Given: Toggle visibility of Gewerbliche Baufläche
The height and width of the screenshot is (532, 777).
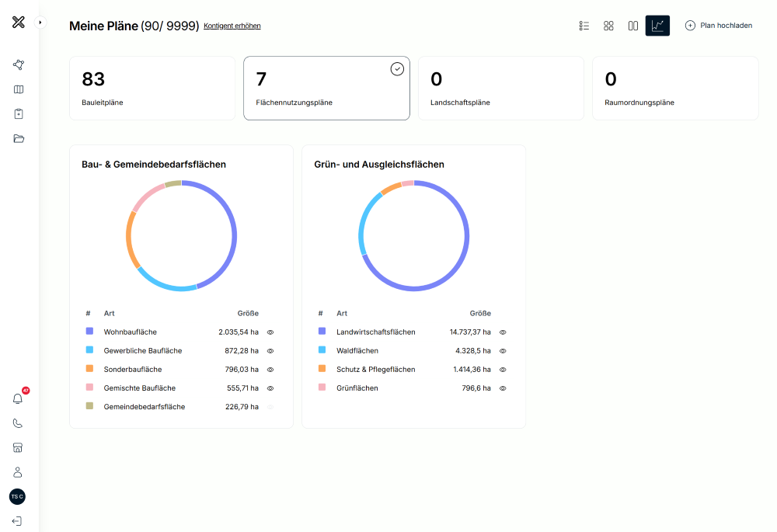Looking at the screenshot, I should click(x=270, y=351).
